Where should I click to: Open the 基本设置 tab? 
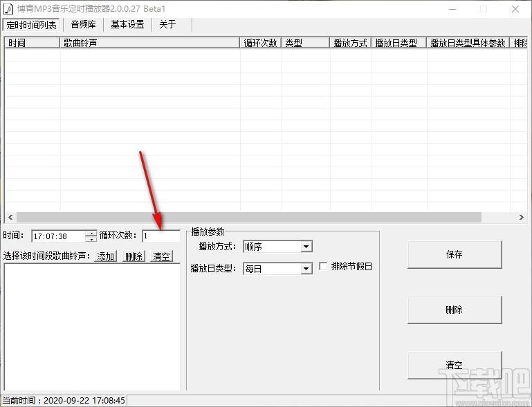coord(127,24)
